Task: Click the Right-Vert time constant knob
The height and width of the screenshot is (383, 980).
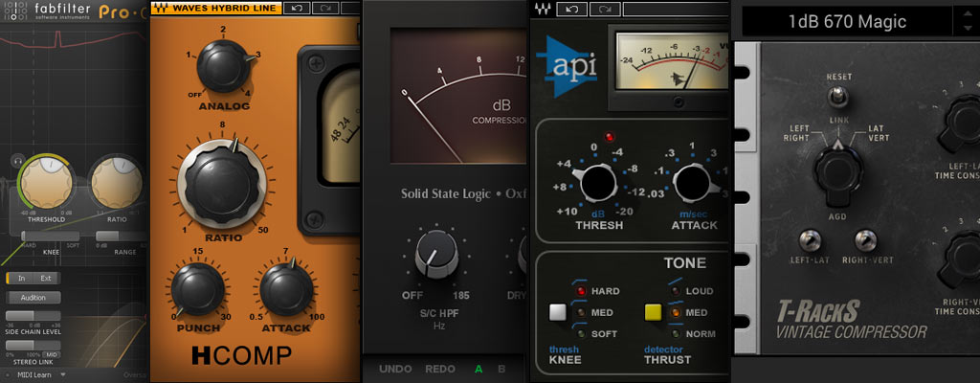Action: (960, 259)
